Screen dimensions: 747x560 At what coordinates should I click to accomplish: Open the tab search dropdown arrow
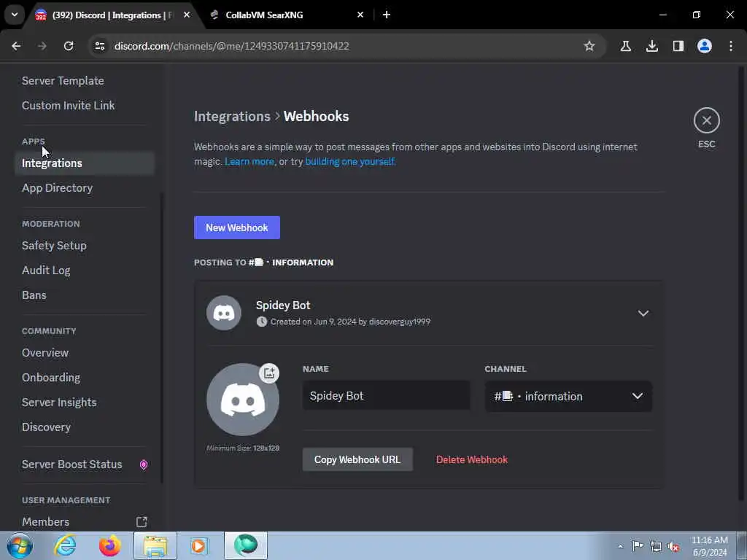tap(15, 15)
